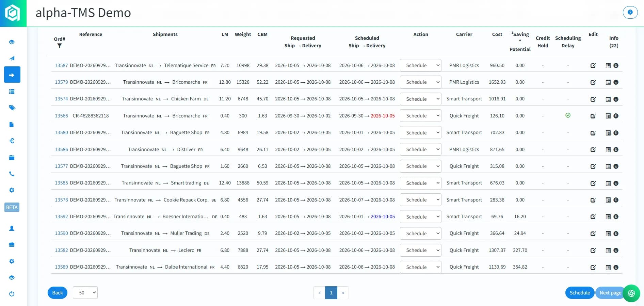This screenshot has width=644, height=306.
Task: Open order number 13587 link
Action: click(61, 65)
